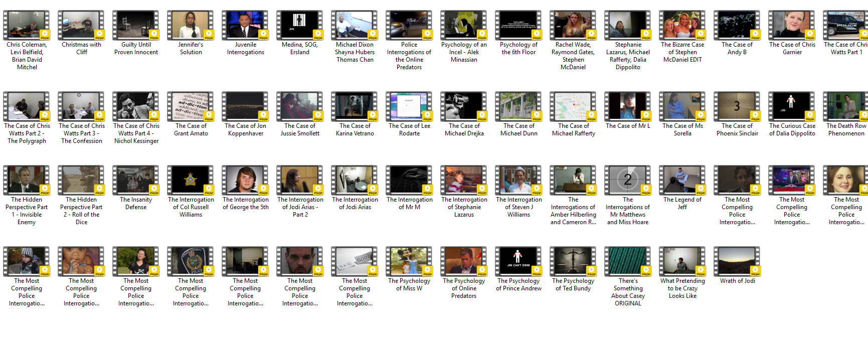Click The Psychology of Prince Andrew icon

[518, 261]
